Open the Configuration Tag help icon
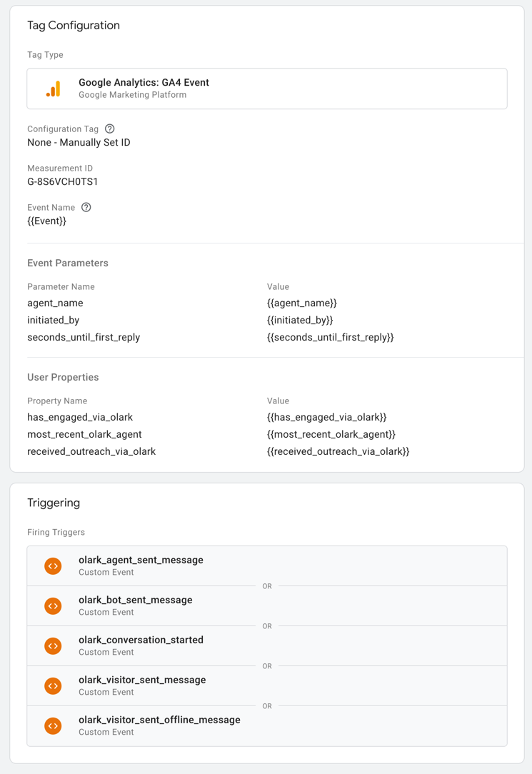Image resolution: width=532 pixels, height=774 pixels. [x=109, y=129]
